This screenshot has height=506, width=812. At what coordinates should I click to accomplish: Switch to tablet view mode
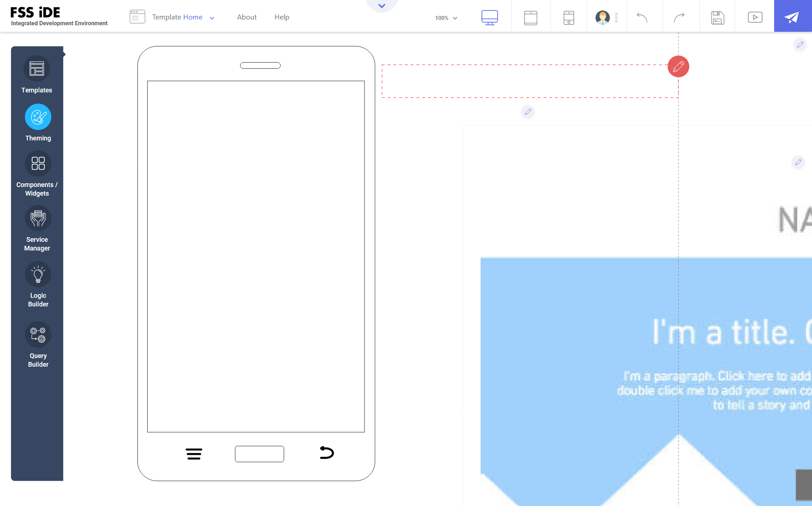point(531,17)
